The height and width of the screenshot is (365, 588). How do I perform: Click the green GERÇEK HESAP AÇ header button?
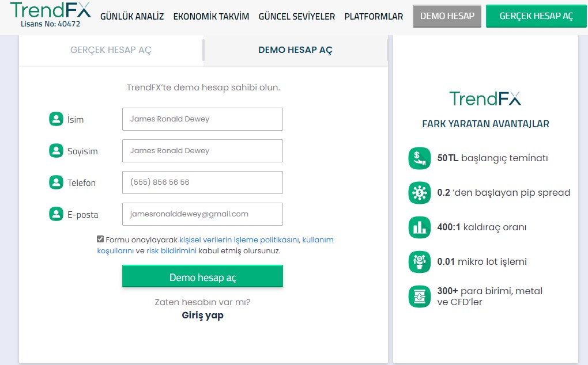536,16
